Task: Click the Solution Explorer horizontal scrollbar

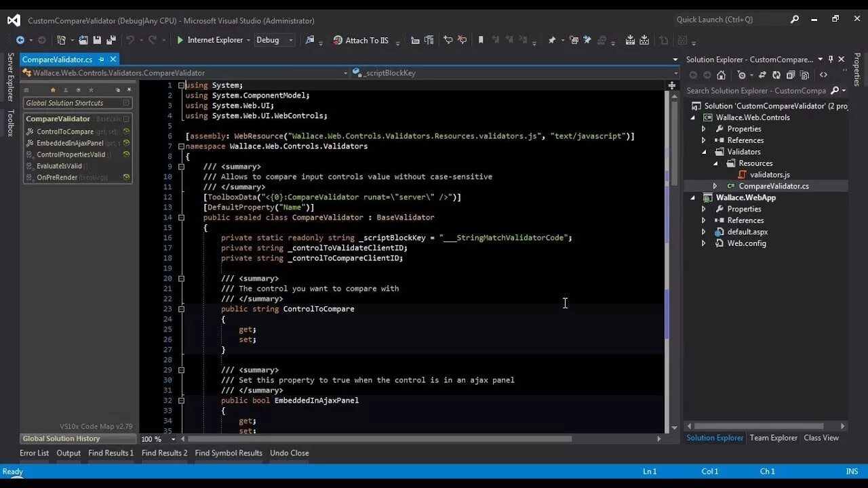Action: pos(766,426)
